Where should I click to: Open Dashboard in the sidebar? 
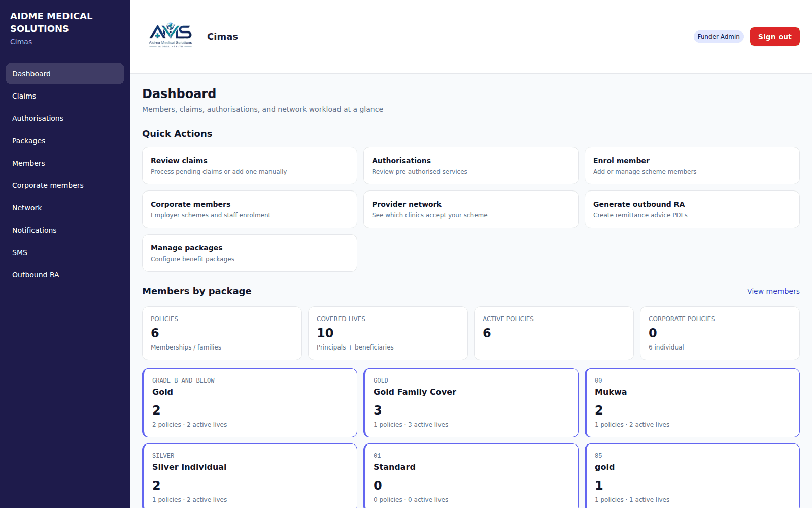click(x=65, y=74)
